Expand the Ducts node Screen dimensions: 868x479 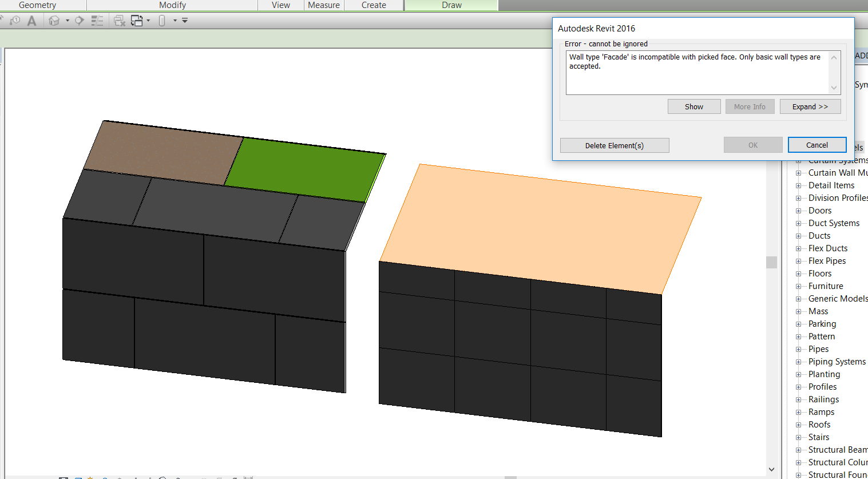pyautogui.click(x=798, y=236)
